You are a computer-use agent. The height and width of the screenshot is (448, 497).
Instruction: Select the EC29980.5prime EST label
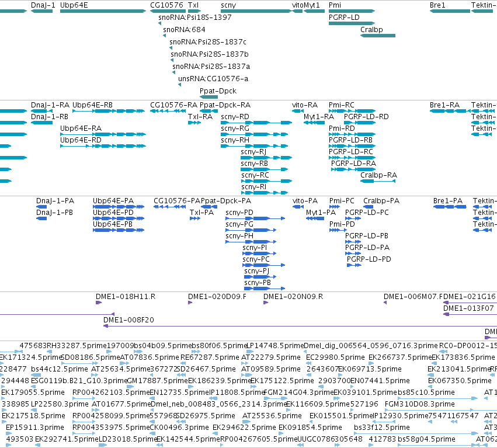[335, 357]
